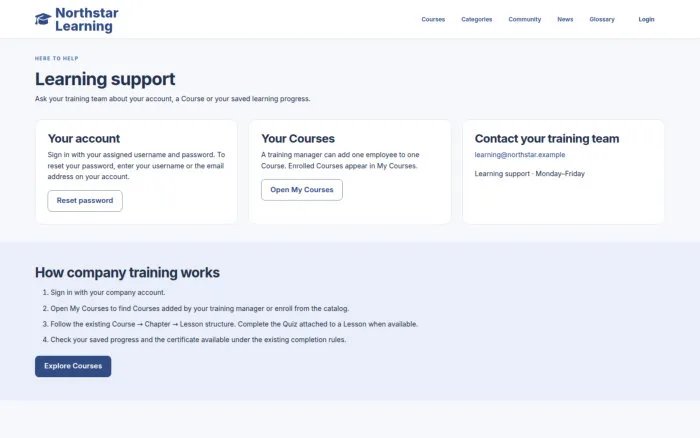Click the Your account card heading
This screenshot has width=700, height=438.
click(x=84, y=138)
